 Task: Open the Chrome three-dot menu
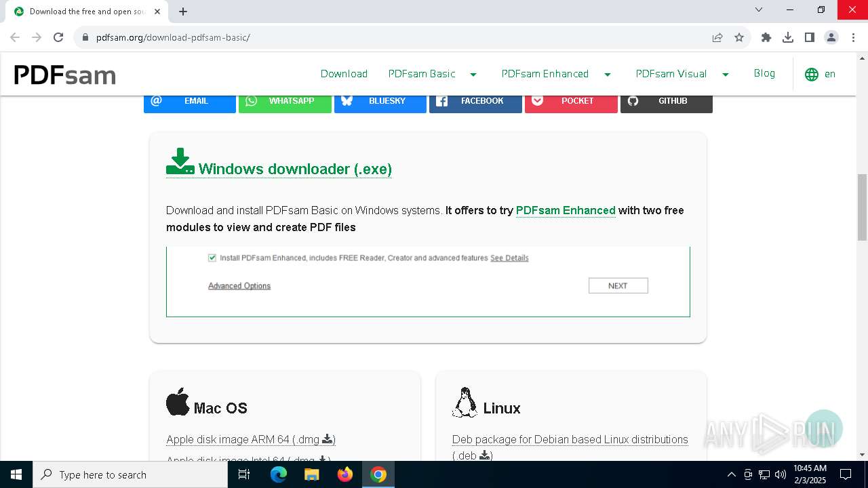[x=852, y=37]
